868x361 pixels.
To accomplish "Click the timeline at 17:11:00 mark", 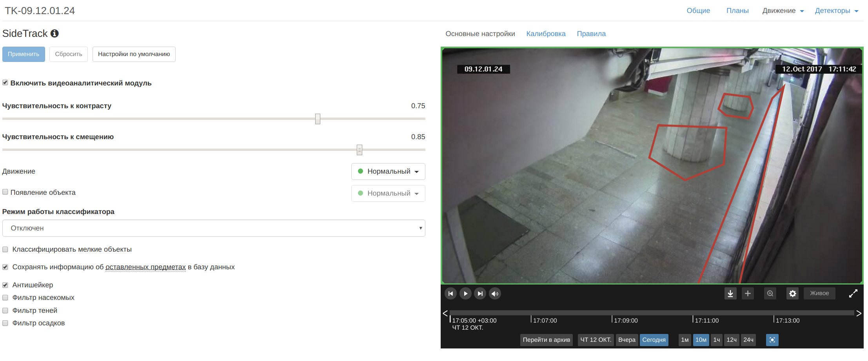I will tap(693, 319).
